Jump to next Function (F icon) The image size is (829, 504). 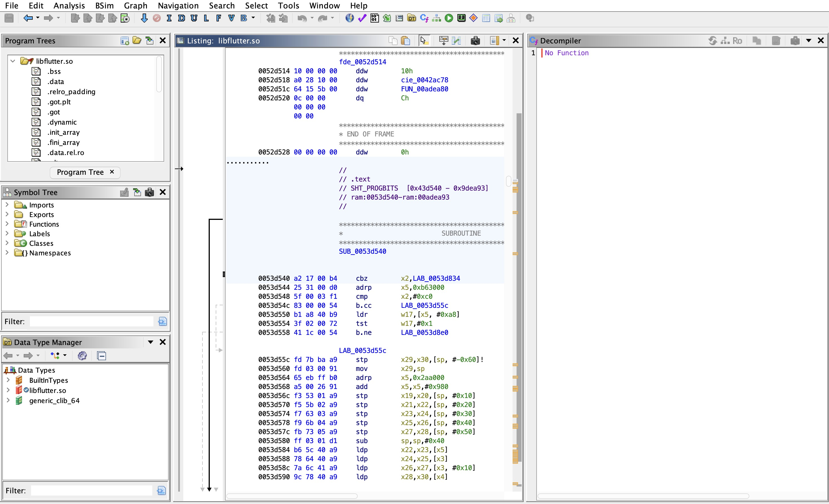pos(219,18)
